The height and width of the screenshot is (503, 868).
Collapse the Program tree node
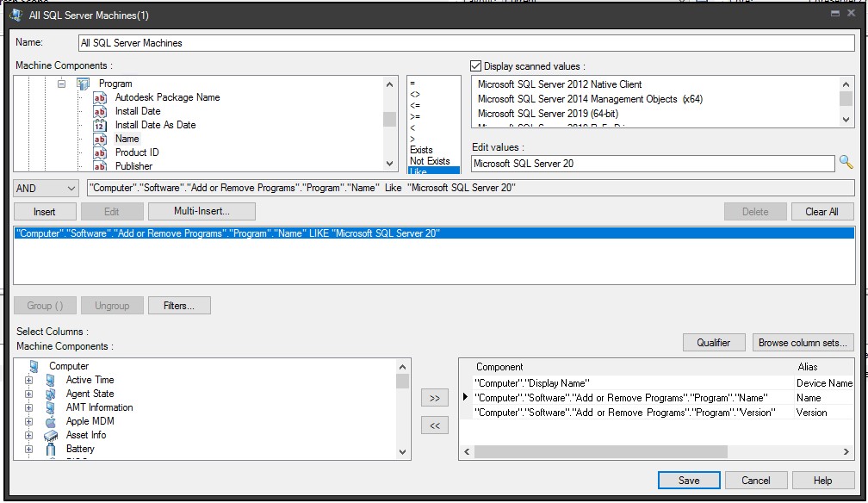[61, 84]
